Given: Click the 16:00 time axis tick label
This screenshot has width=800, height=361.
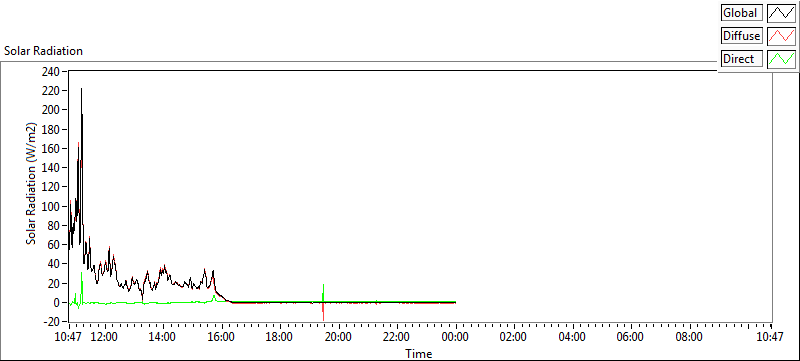Looking at the screenshot, I should tap(222, 337).
